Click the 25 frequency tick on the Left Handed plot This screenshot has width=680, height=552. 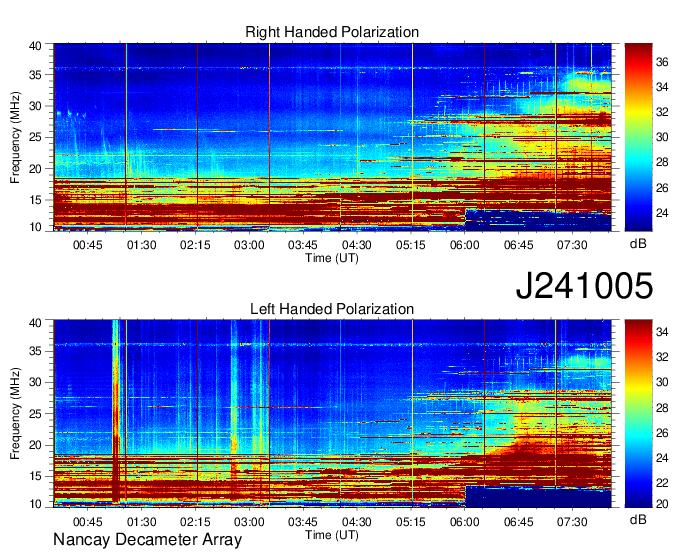pyautogui.click(x=35, y=414)
